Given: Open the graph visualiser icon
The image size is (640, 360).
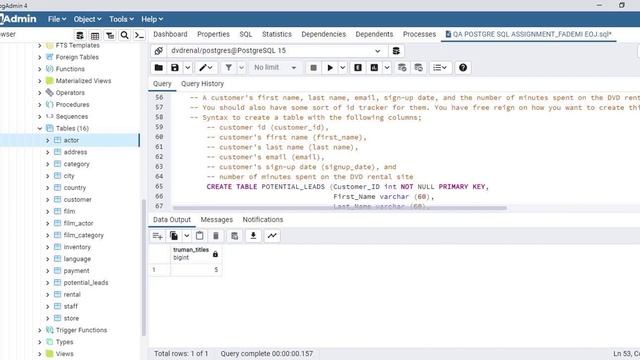Looking at the screenshot, I should [x=272, y=236].
